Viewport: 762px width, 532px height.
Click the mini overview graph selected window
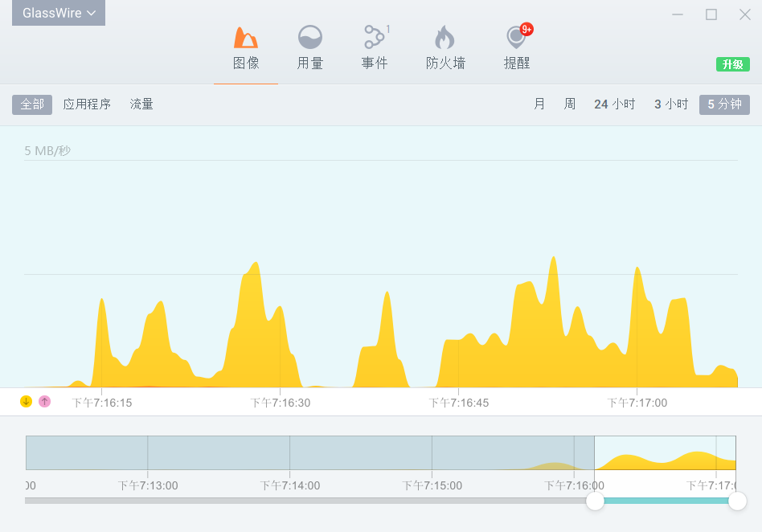coord(665,452)
